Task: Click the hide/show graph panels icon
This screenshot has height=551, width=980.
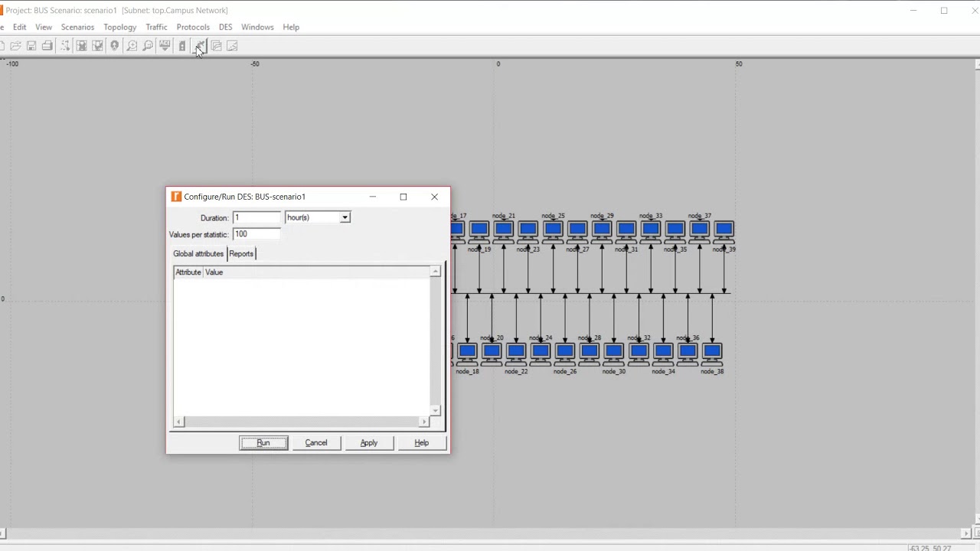Action: click(232, 46)
